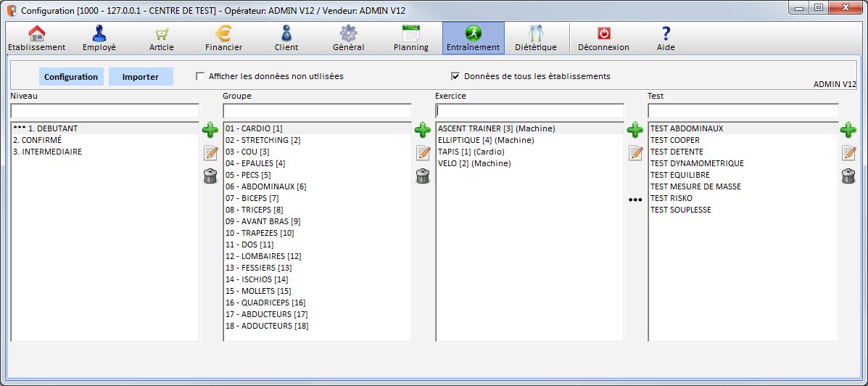Uncheck Données de tous les établissements

coord(456,76)
